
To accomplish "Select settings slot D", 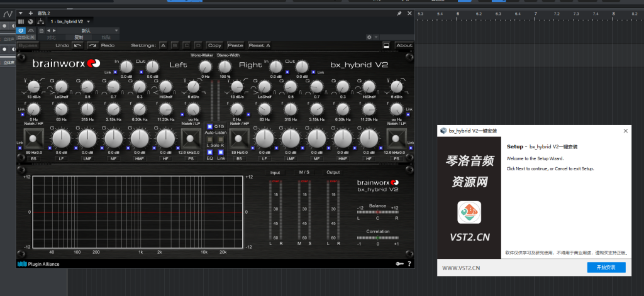I will (x=198, y=46).
